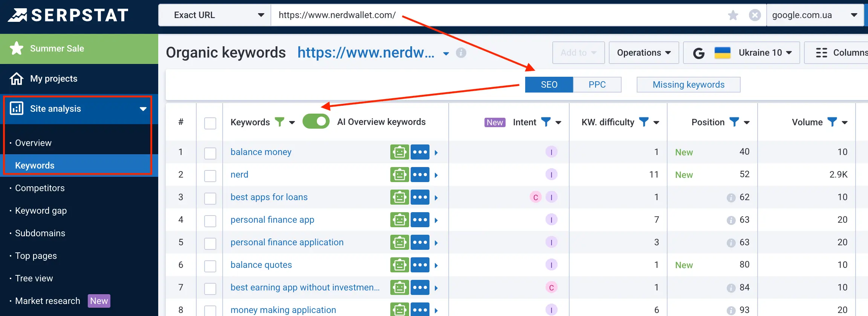868x316 pixels.
Task: Check the checkbox for best apps for loans
Action: tap(210, 198)
